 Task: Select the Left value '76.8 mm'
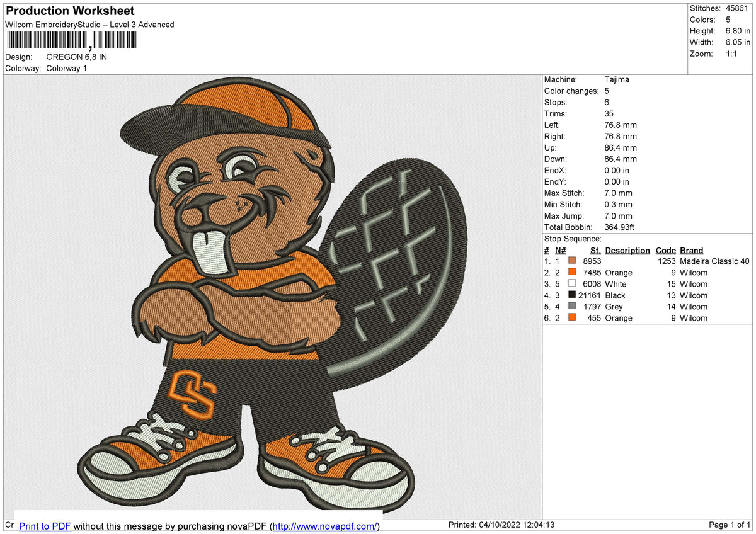coord(621,125)
